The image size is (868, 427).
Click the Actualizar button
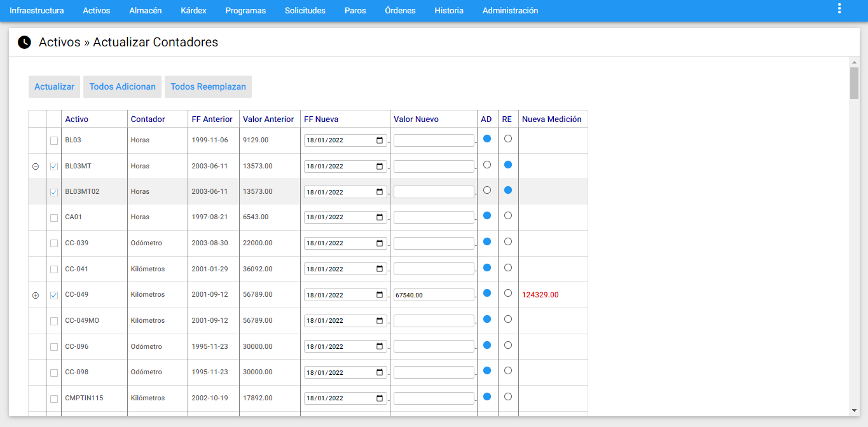[x=55, y=87]
